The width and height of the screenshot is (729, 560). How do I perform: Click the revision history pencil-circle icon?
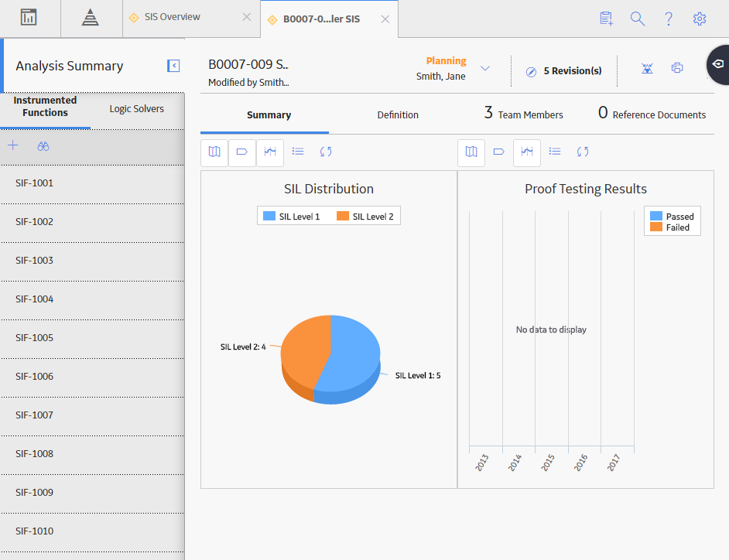coord(531,72)
